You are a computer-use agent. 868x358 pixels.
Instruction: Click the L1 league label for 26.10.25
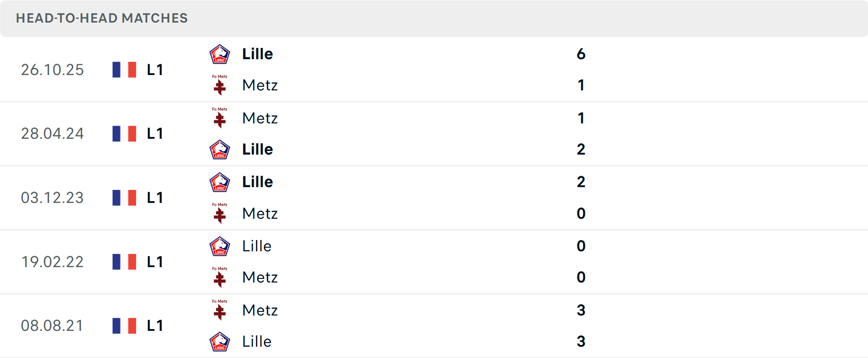[154, 69]
